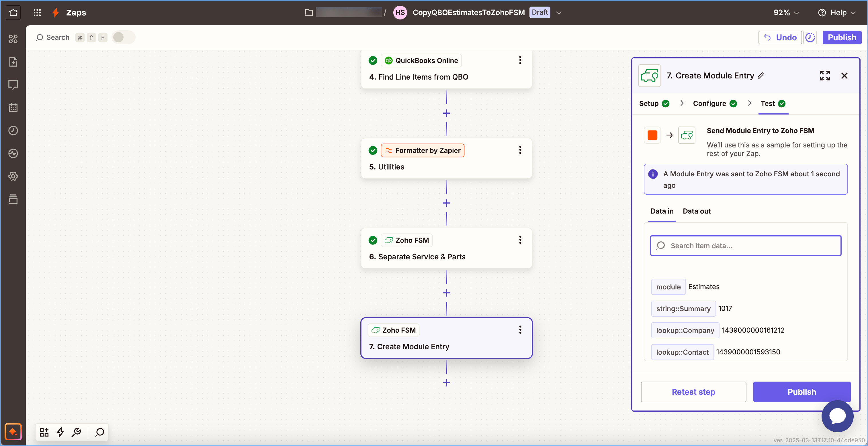The height and width of the screenshot is (446, 868).
Task: Open the chat support bubble
Action: (x=837, y=416)
